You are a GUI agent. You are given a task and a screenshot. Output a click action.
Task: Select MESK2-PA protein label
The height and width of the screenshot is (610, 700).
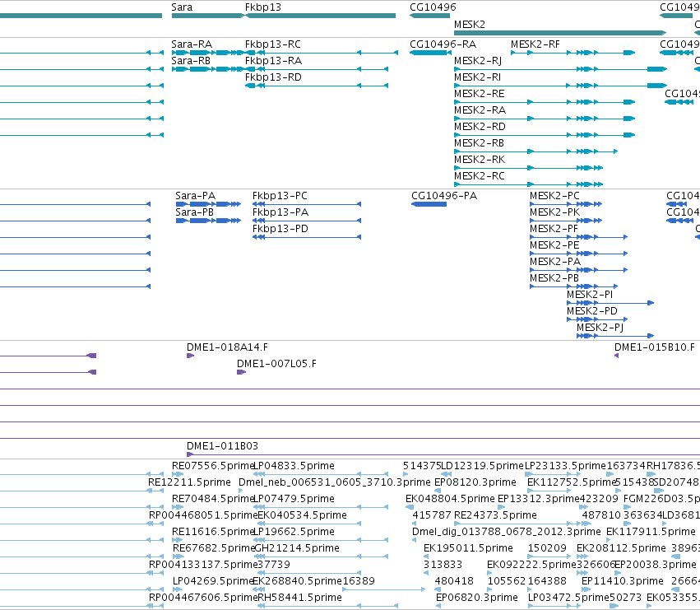(555, 262)
